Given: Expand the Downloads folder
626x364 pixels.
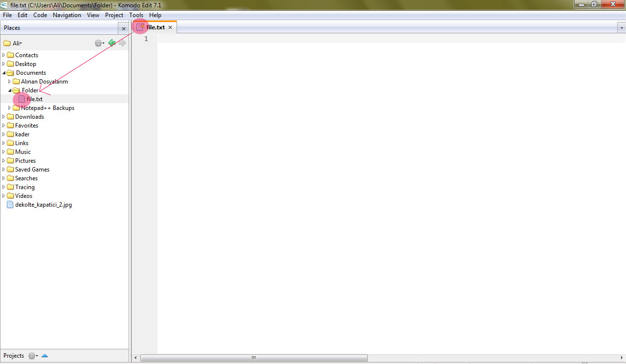Looking at the screenshot, I should (4, 116).
